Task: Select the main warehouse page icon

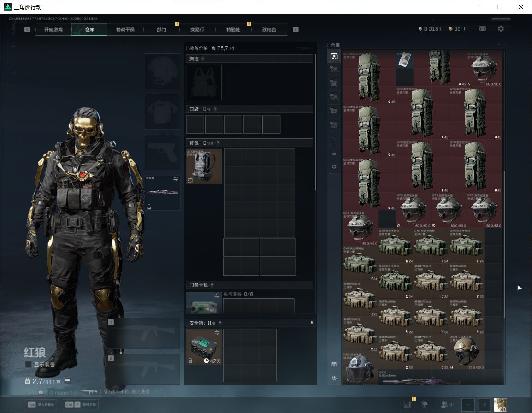Action: pos(334,56)
